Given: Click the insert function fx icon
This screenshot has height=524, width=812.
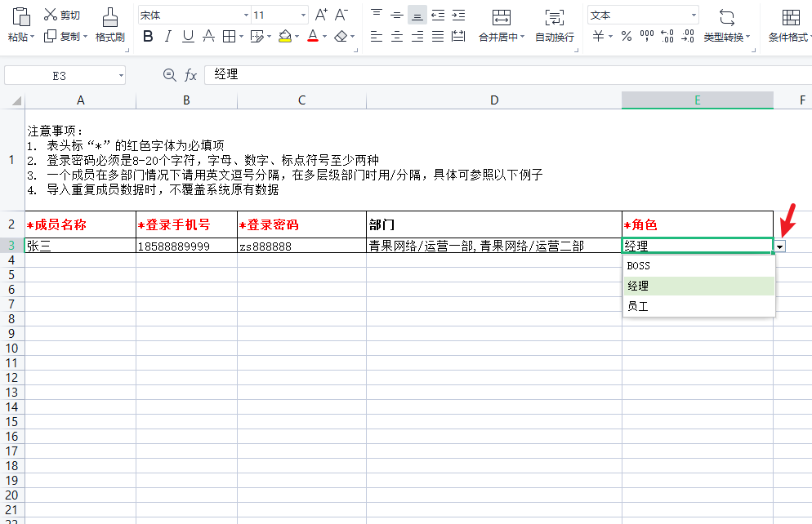Looking at the screenshot, I should (x=190, y=75).
